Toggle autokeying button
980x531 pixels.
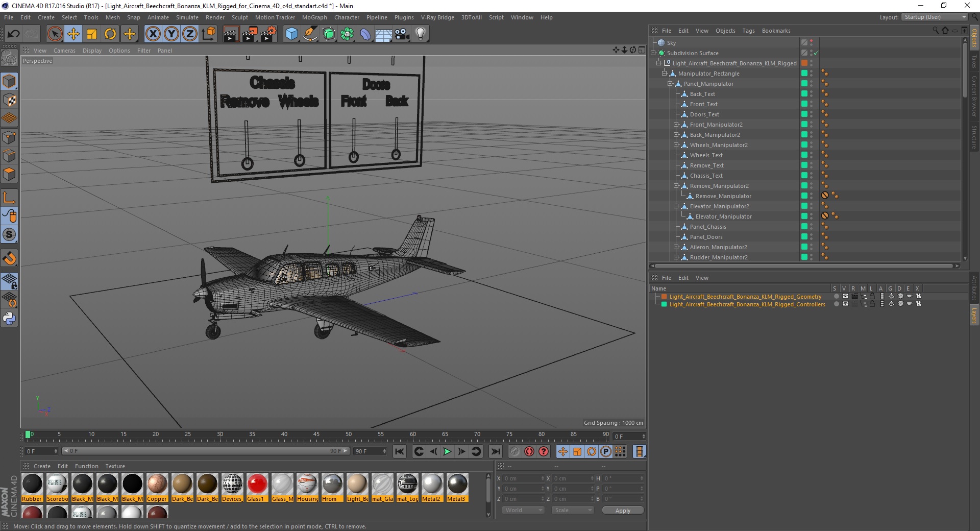tap(529, 451)
